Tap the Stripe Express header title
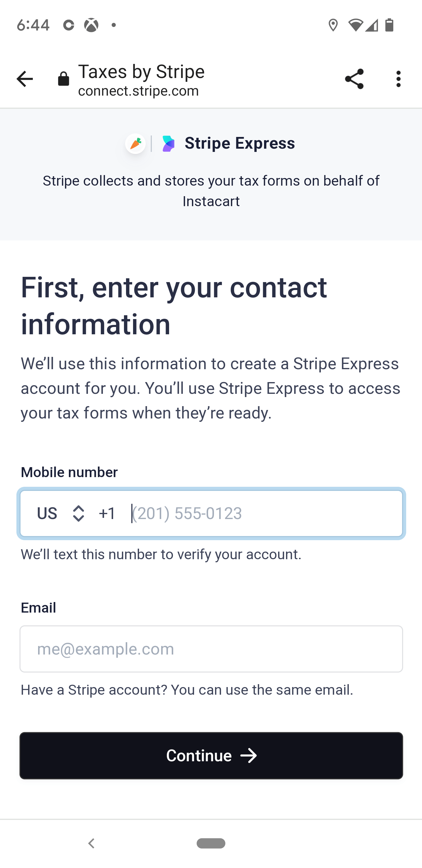Viewport: 422px width, 868px height. coord(239,144)
